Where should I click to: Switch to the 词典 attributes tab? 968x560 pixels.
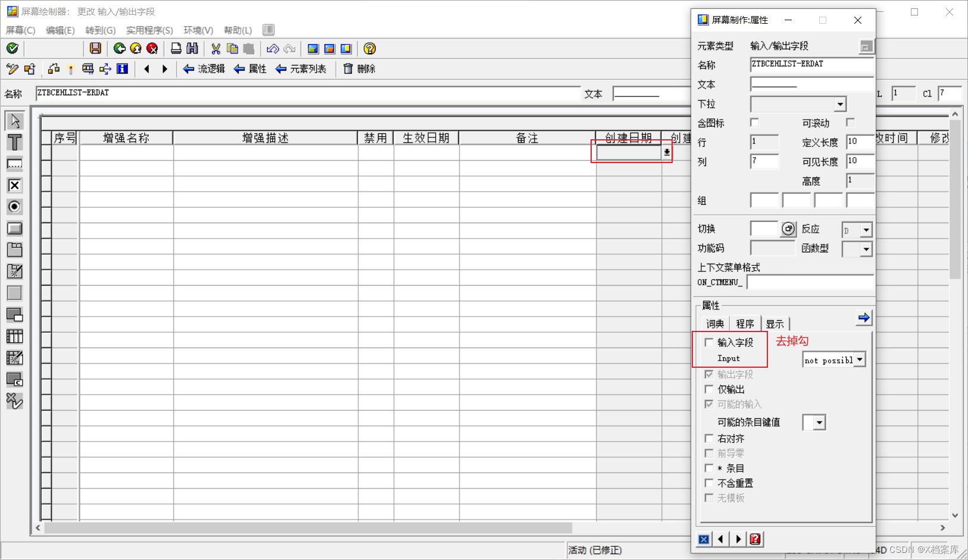pos(715,324)
